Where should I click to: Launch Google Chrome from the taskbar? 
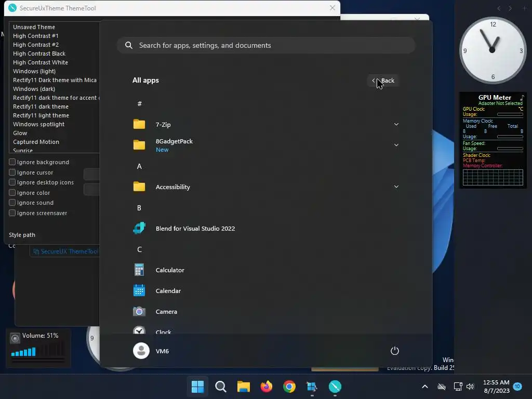pos(289,387)
